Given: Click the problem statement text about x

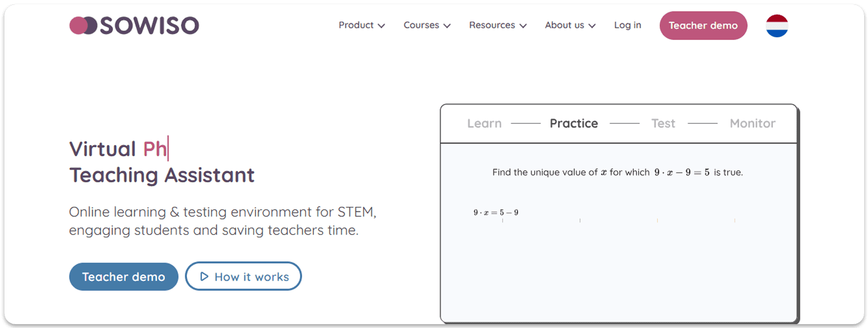Looking at the screenshot, I should tap(618, 172).
